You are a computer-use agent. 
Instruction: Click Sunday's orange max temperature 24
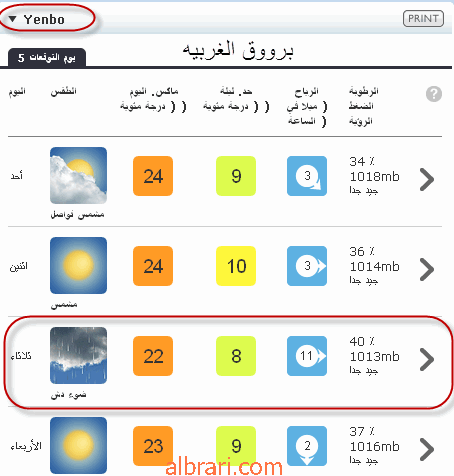(153, 176)
